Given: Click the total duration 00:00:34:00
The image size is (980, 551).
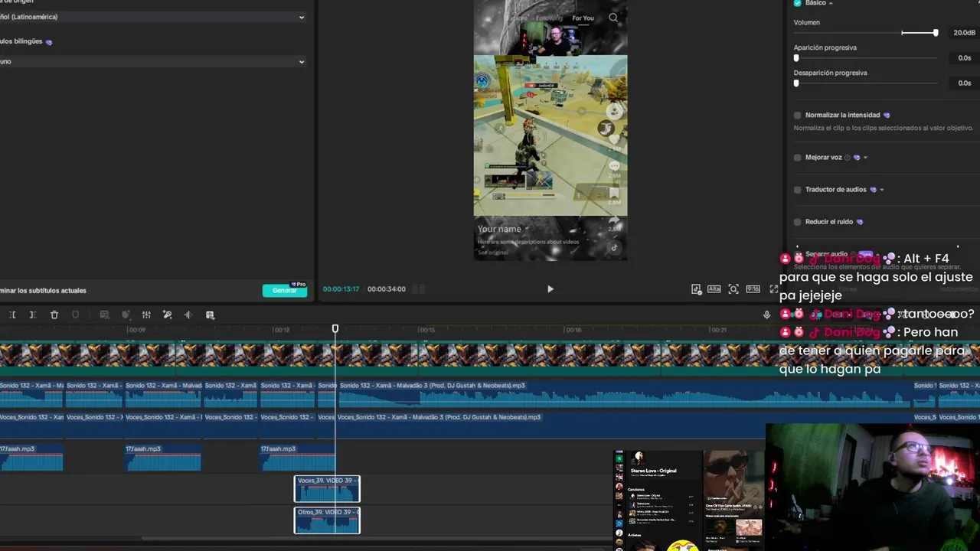Looking at the screenshot, I should (x=387, y=289).
